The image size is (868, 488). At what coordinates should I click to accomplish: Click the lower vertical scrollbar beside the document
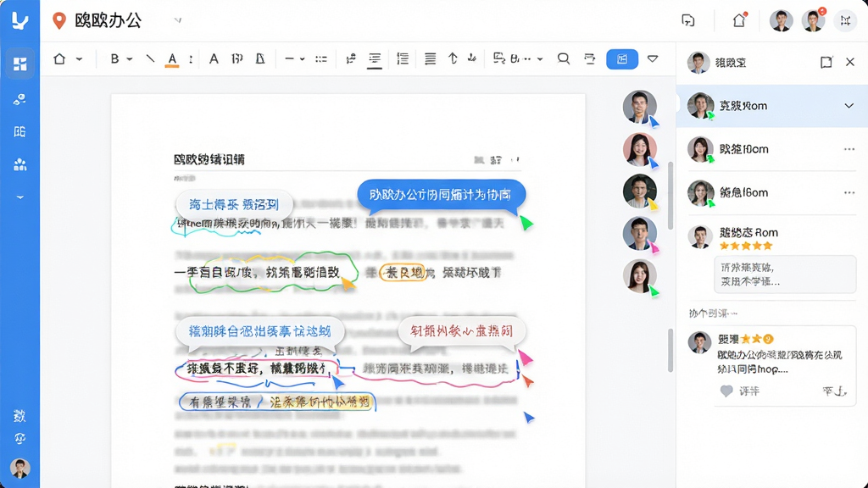click(670, 350)
